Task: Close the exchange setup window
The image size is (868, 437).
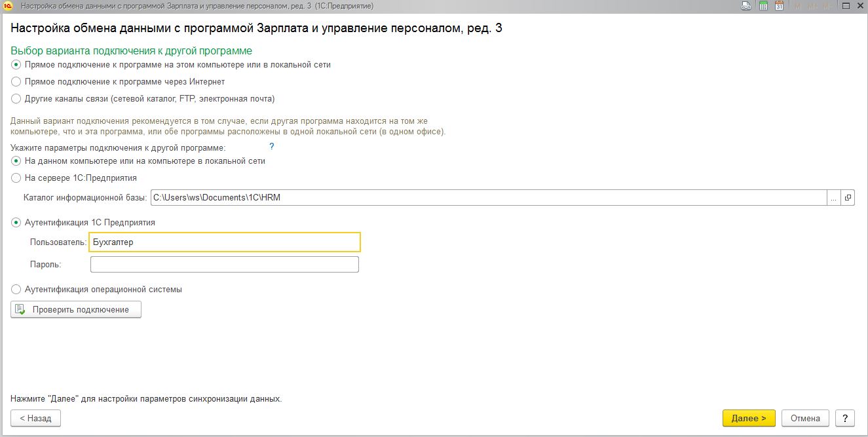Action: coord(859,6)
